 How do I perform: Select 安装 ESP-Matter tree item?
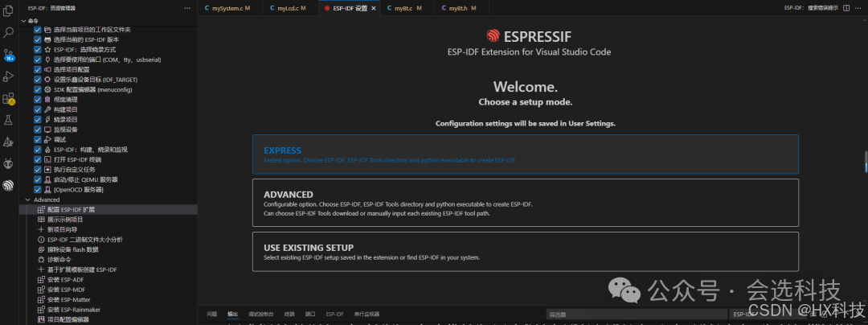click(x=108, y=299)
